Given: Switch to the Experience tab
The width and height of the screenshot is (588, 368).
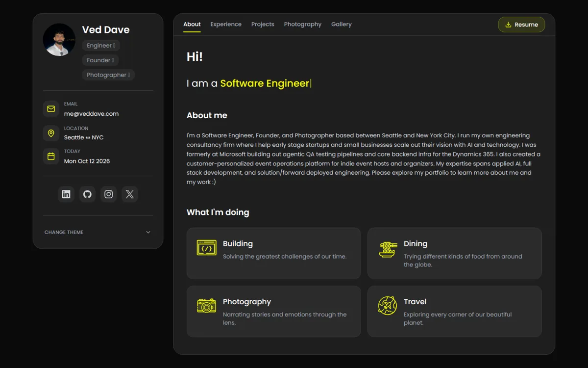Looking at the screenshot, I should coord(226,24).
